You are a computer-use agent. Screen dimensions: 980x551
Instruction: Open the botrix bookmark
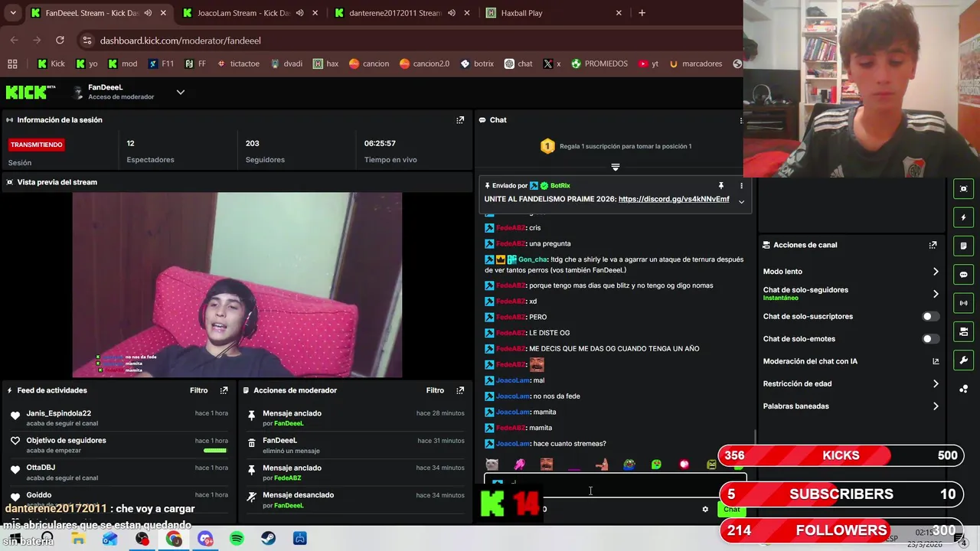pyautogui.click(x=476, y=64)
